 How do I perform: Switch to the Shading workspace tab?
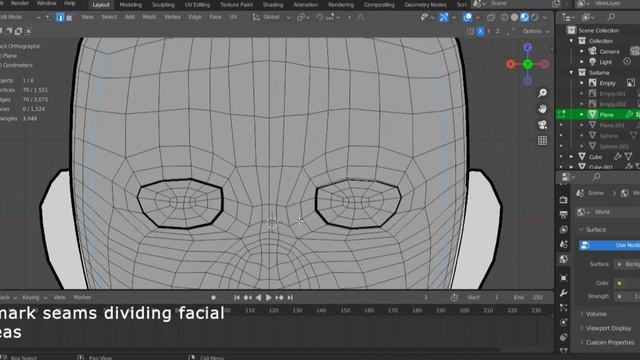[273, 5]
